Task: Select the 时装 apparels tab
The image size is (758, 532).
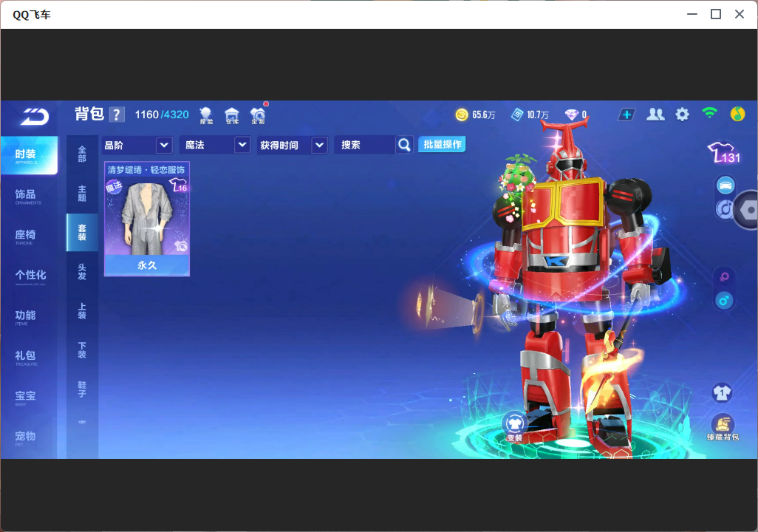Action: (x=29, y=155)
